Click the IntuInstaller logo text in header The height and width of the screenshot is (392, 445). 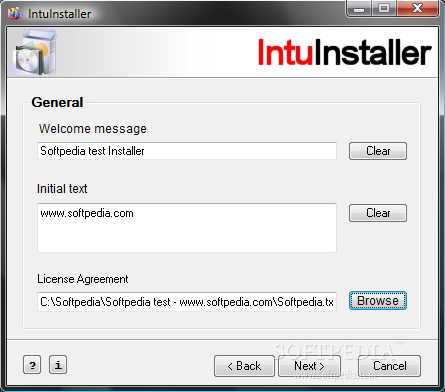pos(345,52)
